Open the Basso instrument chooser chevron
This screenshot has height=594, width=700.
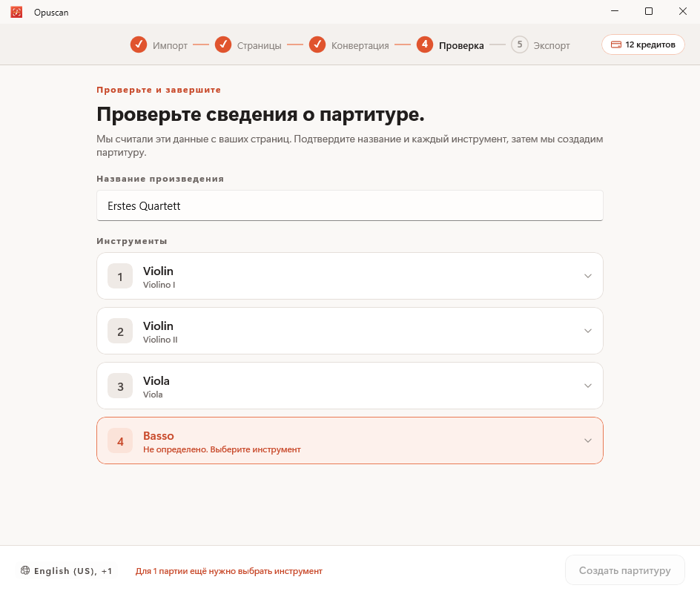[x=588, y=440]
